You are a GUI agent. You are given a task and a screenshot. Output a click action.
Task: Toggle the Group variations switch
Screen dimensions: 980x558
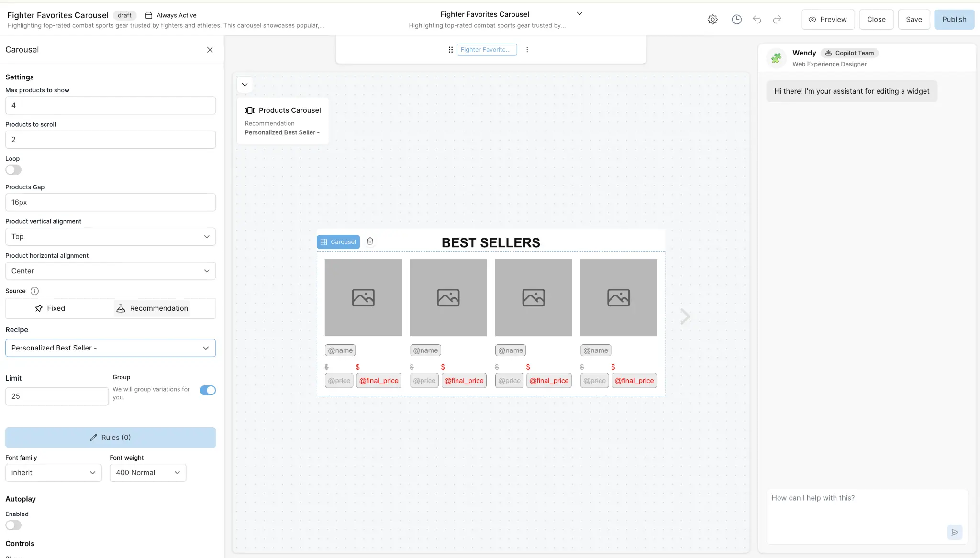[x=208, y=391]
